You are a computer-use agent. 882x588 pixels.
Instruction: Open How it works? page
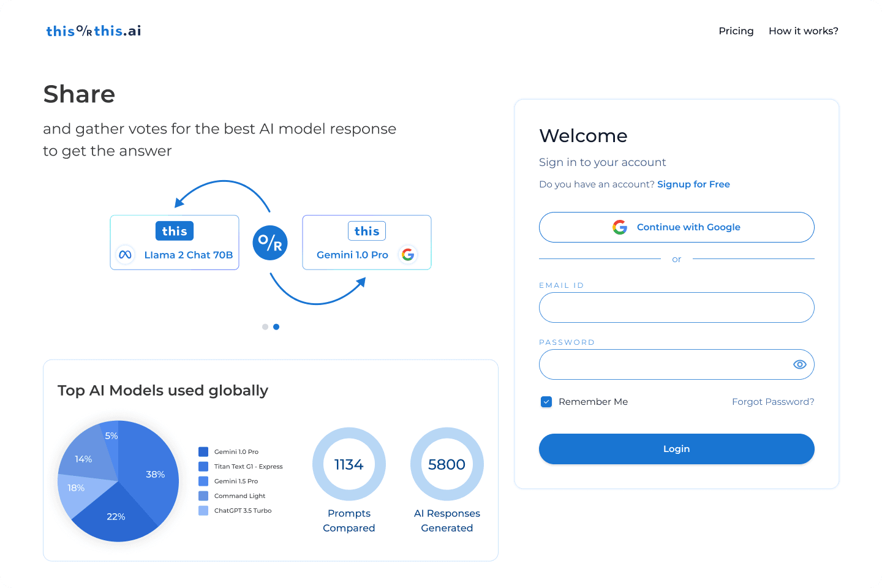tap(803, 31)
